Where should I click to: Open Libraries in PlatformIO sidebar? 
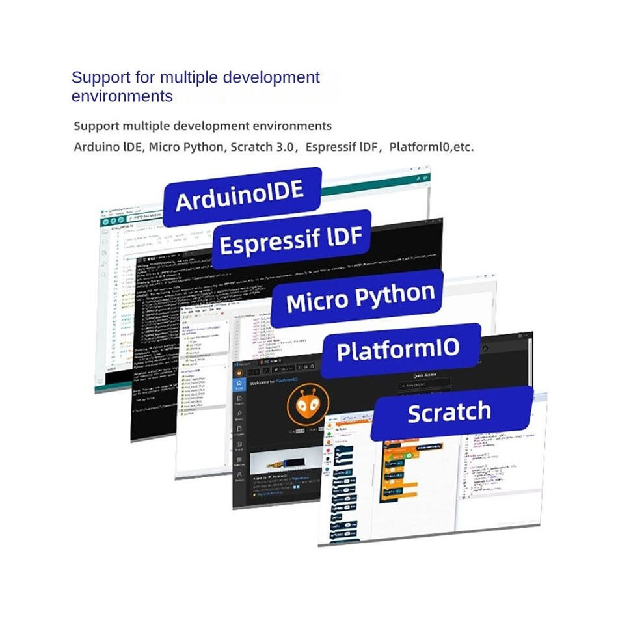(239, 430)
